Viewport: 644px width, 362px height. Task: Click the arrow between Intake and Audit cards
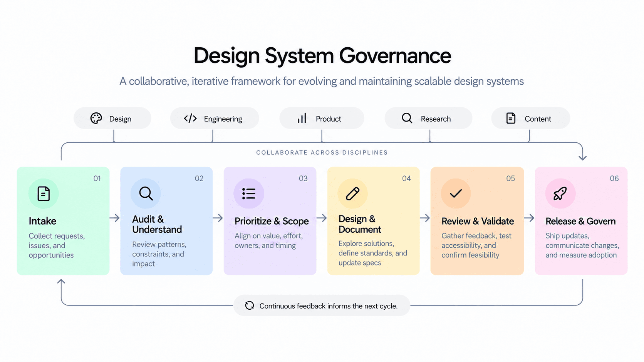click(114, 218)
